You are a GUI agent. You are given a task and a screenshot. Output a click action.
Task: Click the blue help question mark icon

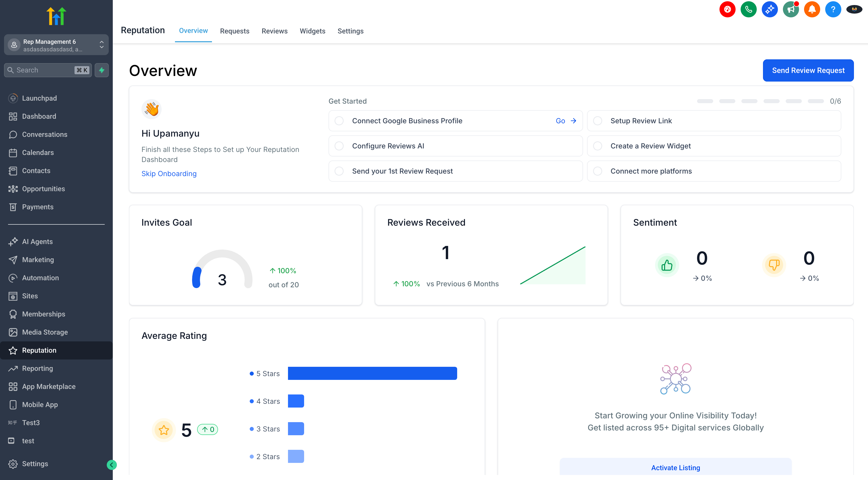tap(833, 9)
